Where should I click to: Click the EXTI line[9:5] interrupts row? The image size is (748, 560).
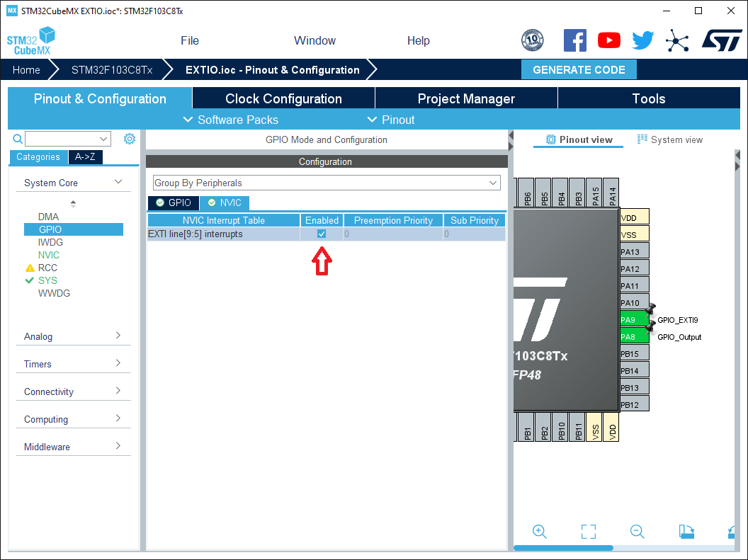click(327, 234)
